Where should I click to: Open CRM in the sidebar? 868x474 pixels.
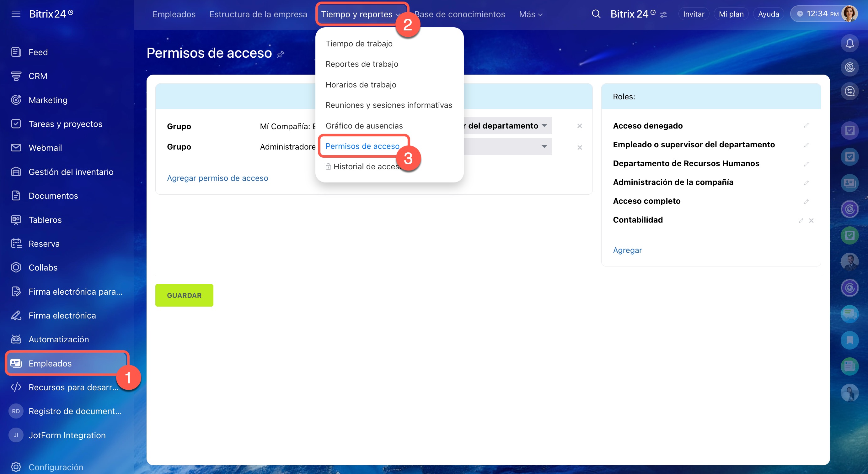click(x=37, y=76)
